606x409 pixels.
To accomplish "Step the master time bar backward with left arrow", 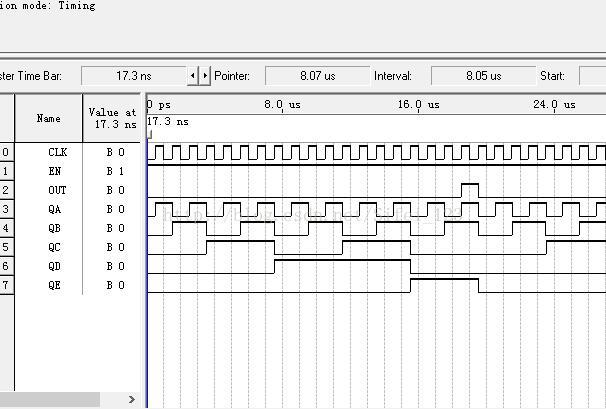I will (x=192, y=75).
